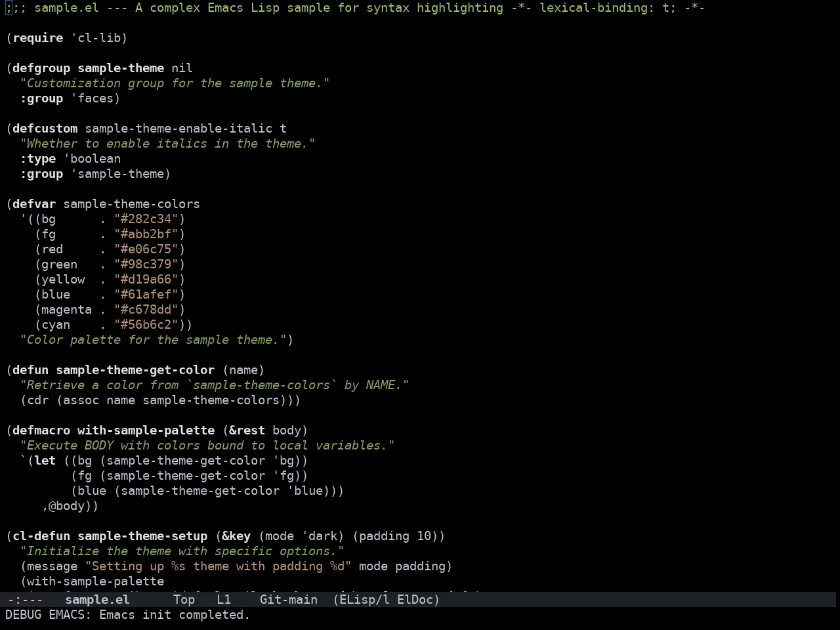Click the let keyword in the macro

pyautogui.click(x=45, y=461)
